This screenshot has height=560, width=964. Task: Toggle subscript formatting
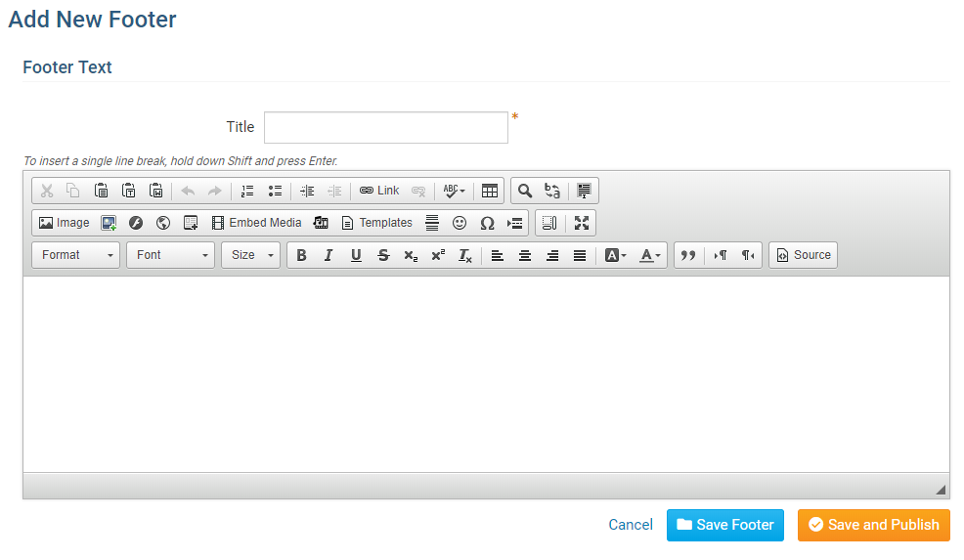click(411, 255)
